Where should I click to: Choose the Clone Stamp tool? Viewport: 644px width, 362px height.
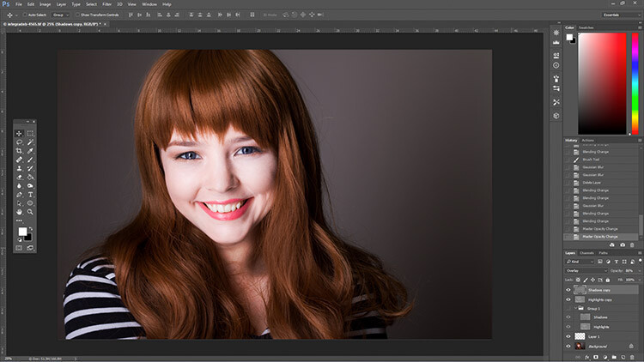(x=19, y=168)
